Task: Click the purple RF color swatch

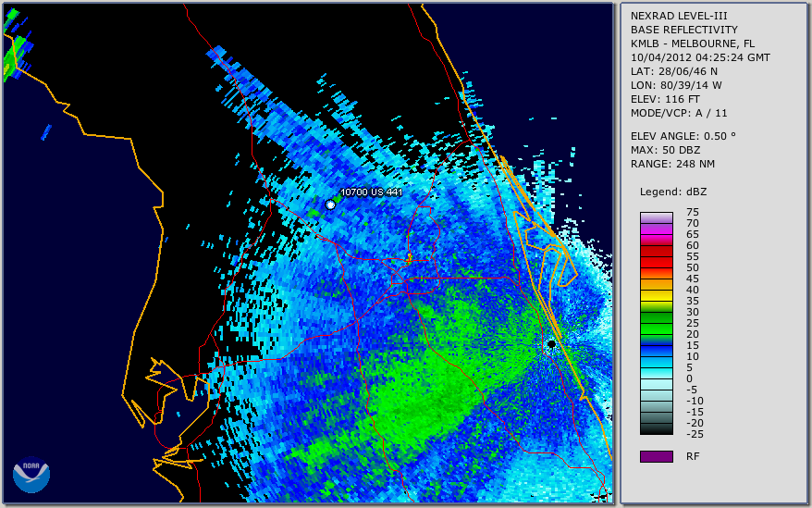Action: tap(656, 456)
